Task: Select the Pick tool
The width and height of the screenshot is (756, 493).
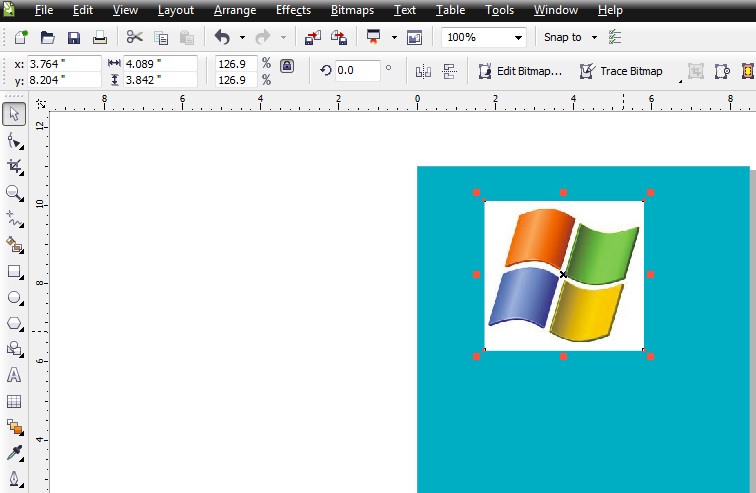Action: (x=14, y=114)
